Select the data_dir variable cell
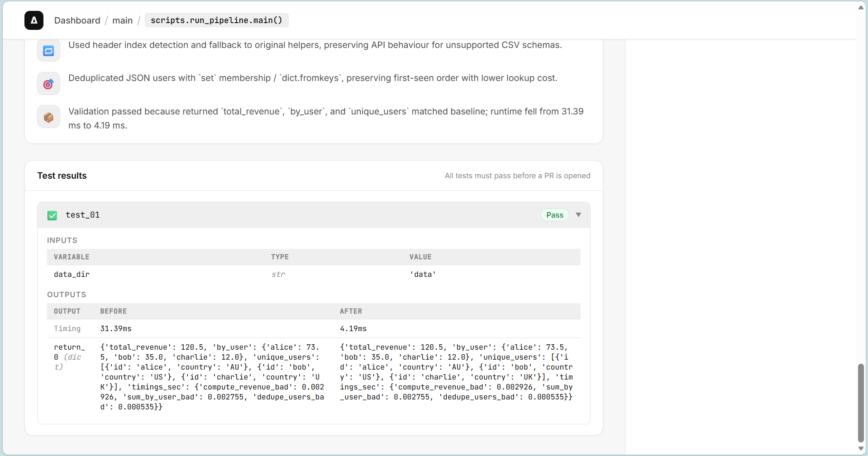Screen dimensions: 868x456 click(x=72, y=274)
